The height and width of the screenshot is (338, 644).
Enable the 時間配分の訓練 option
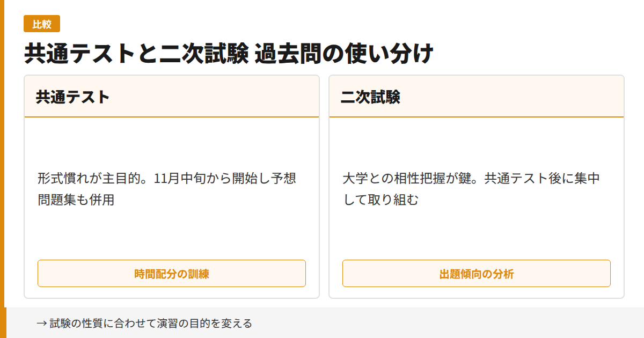[172, 273]
